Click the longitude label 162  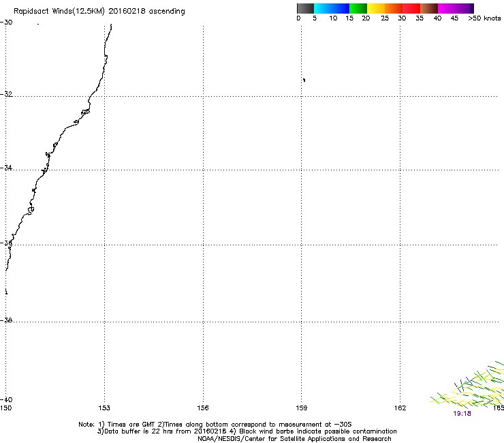(x=400, y=408)
